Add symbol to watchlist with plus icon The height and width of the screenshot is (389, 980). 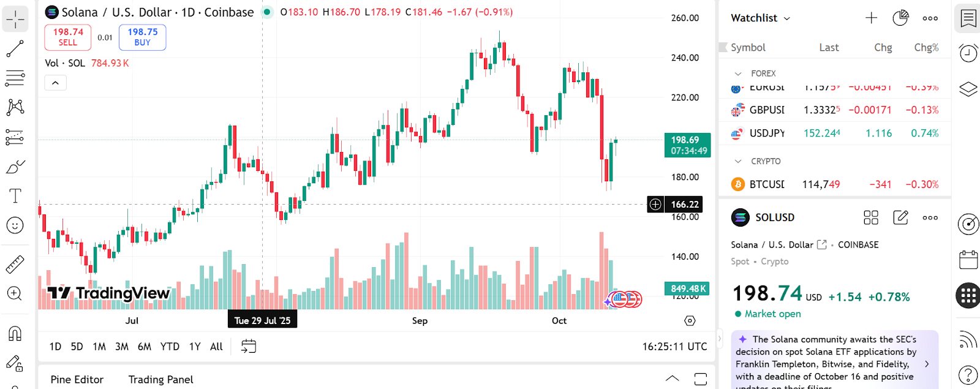[x=871, y=18]
